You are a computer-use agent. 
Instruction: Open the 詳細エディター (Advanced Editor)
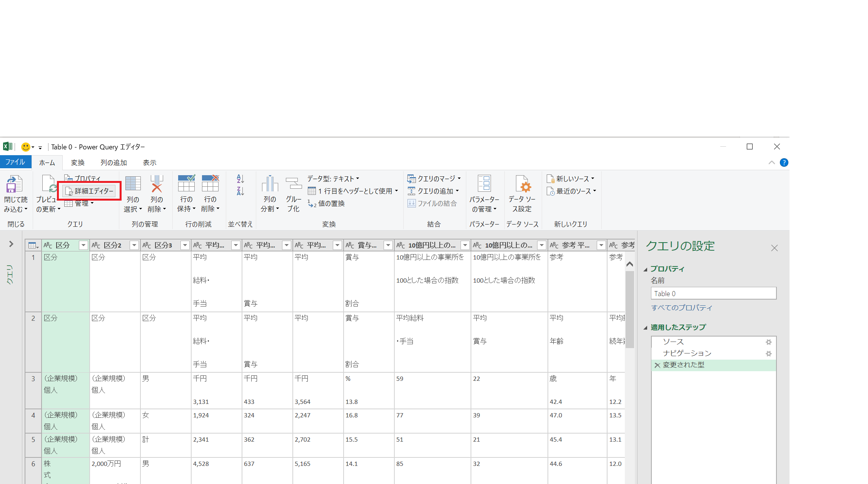(x=90, y=191)
